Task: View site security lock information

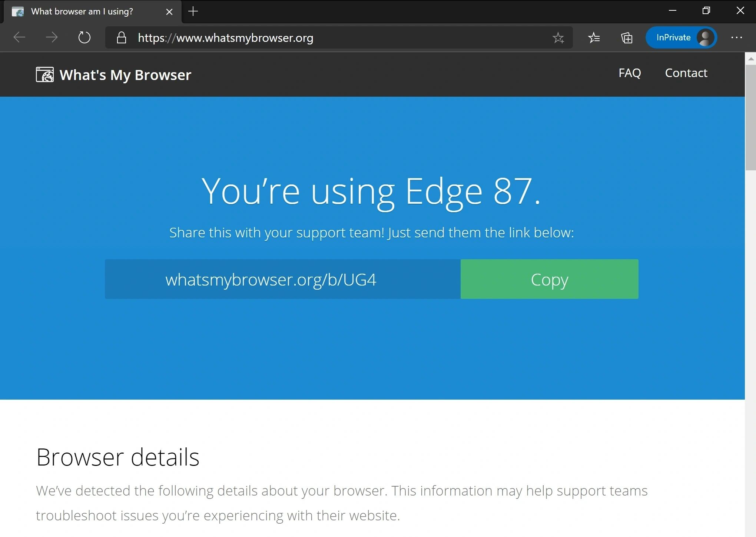Action: click(121, 37)
